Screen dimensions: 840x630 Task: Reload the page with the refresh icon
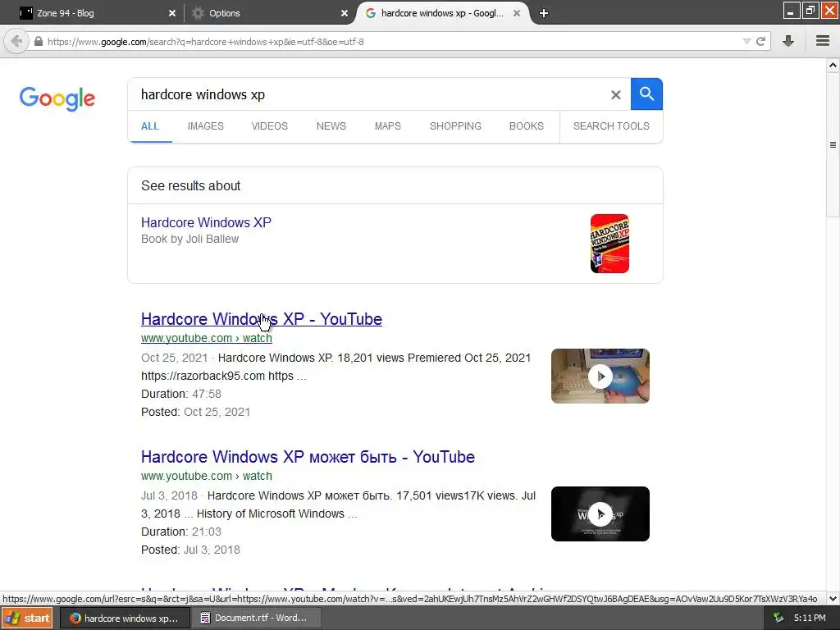[x=760, y=41]
